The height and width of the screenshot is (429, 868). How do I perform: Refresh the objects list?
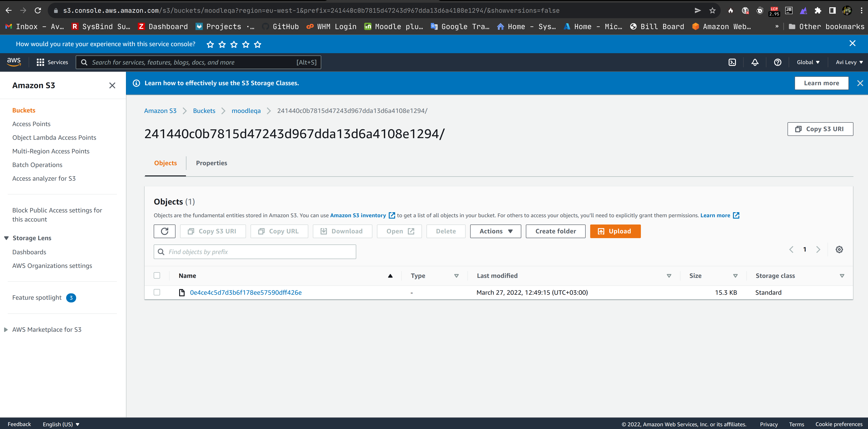pos(164,231)
